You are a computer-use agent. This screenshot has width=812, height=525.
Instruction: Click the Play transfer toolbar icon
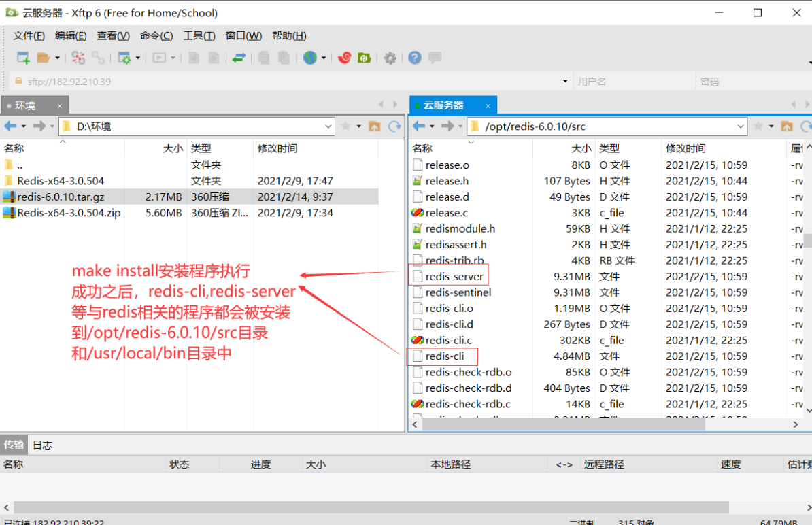[x=160, y=58]
